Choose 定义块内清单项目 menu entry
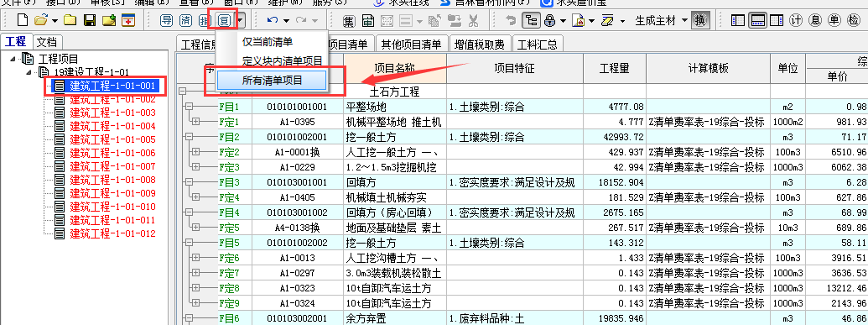The height and width of the screenshot is (325, 868). tap(283, 61)
